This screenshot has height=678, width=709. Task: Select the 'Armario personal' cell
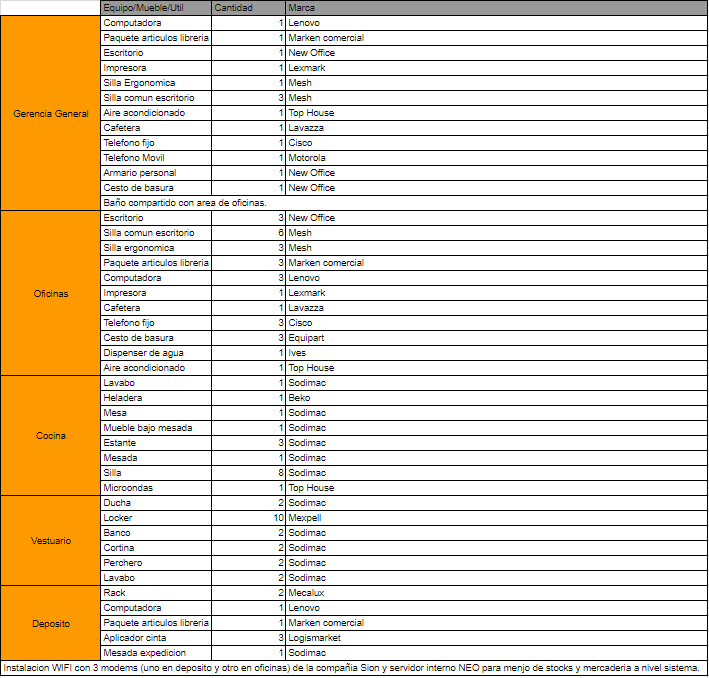pyautogui.click(x=156, y=173)
